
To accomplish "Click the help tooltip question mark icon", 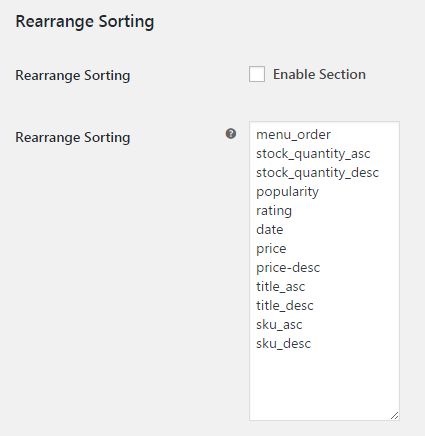I will [x=231, y=134].
